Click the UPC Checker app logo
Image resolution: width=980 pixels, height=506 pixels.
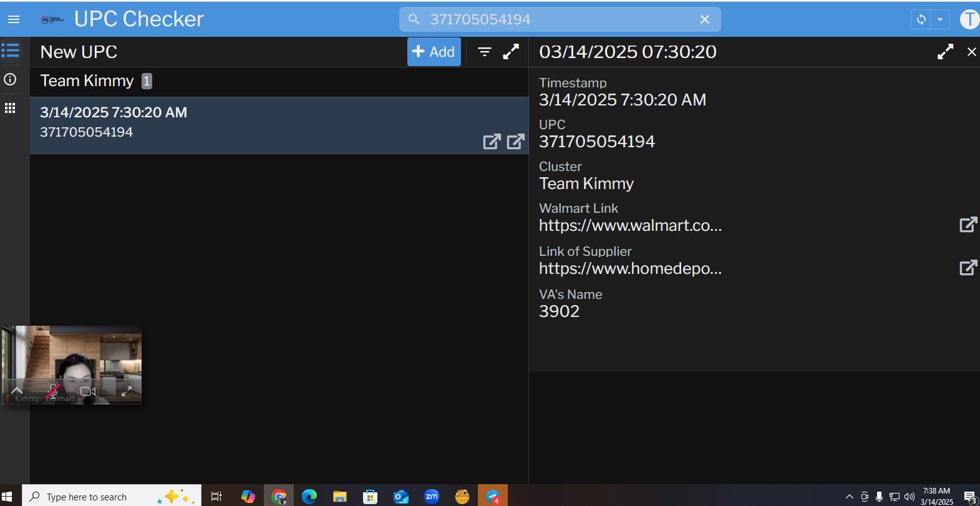pyautogui.click(x=52, y=19)
